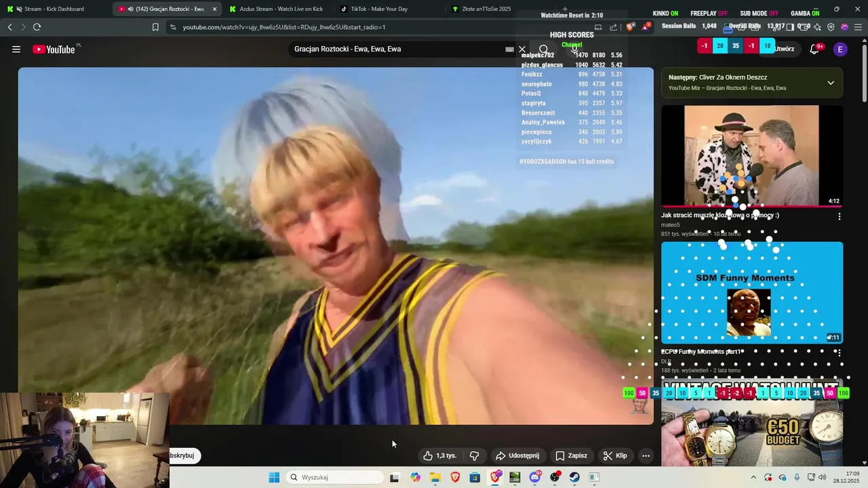Go back in the browser
The image size is (868, 488).
(9, 27)
